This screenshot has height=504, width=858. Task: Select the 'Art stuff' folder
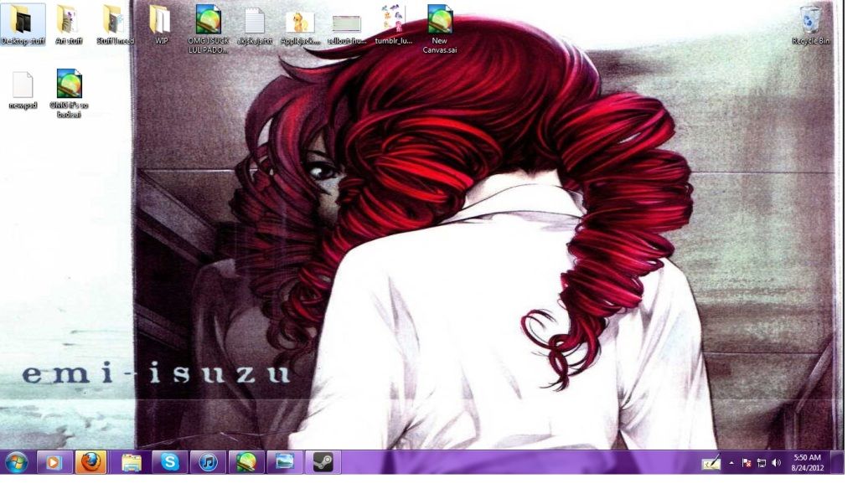tap(69, 24)
